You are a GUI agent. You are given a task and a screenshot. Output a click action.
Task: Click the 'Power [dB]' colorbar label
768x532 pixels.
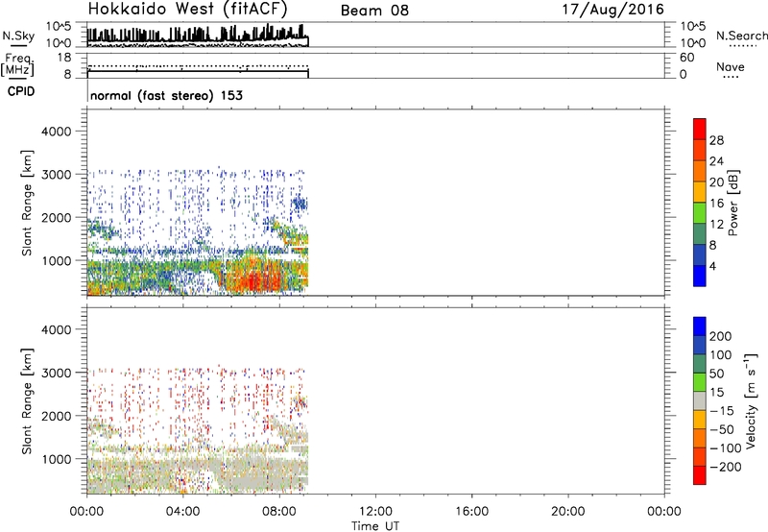click(733, 203)
